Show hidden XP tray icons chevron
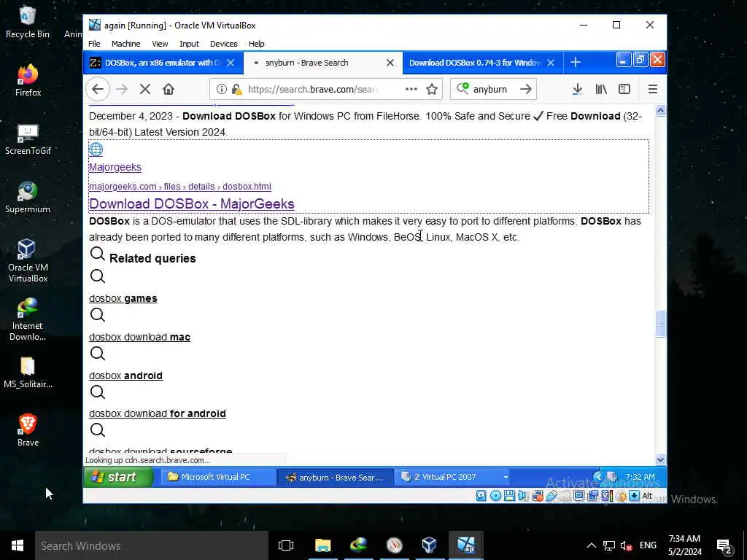Image resolution: width=747 pixels, height=560 pixels. coord(598,477)
